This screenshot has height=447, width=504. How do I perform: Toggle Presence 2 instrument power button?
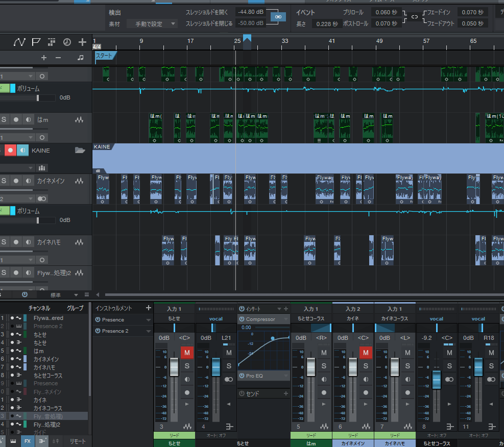click(98, 331)
